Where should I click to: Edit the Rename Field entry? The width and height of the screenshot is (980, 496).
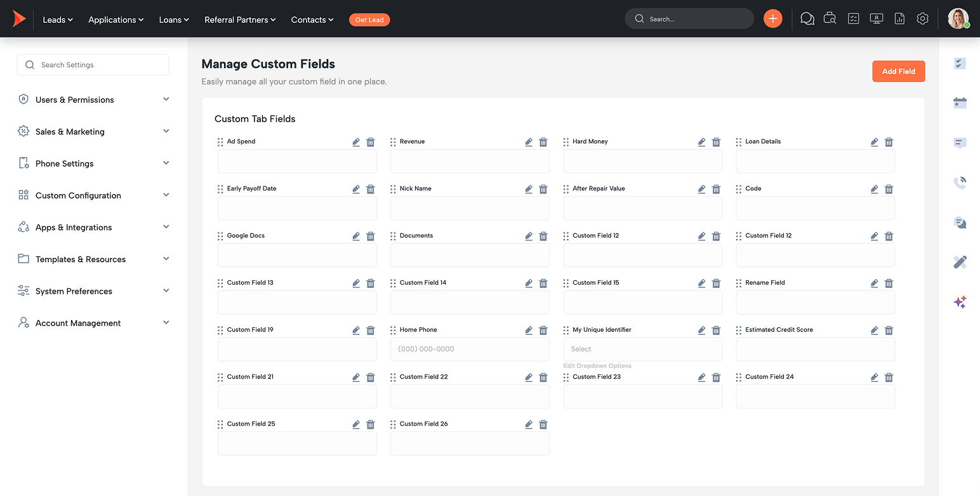(875, 283)
